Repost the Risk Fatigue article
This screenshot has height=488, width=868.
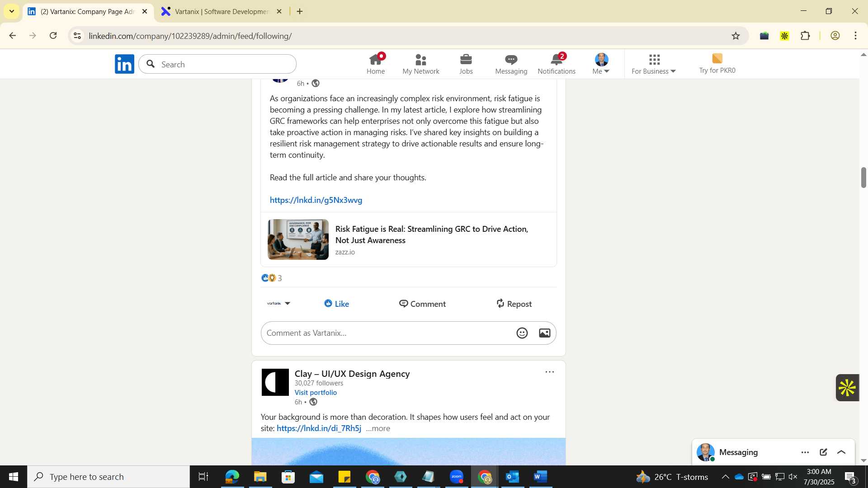point(514,304)
